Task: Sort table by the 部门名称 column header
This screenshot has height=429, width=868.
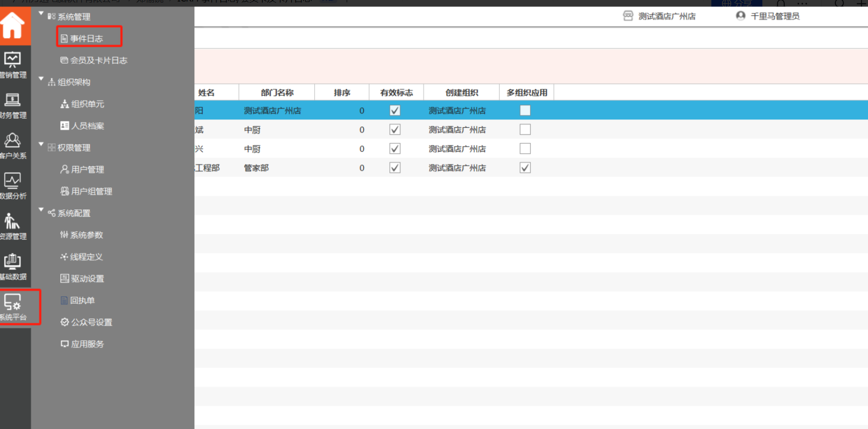Action: (277, 92)
